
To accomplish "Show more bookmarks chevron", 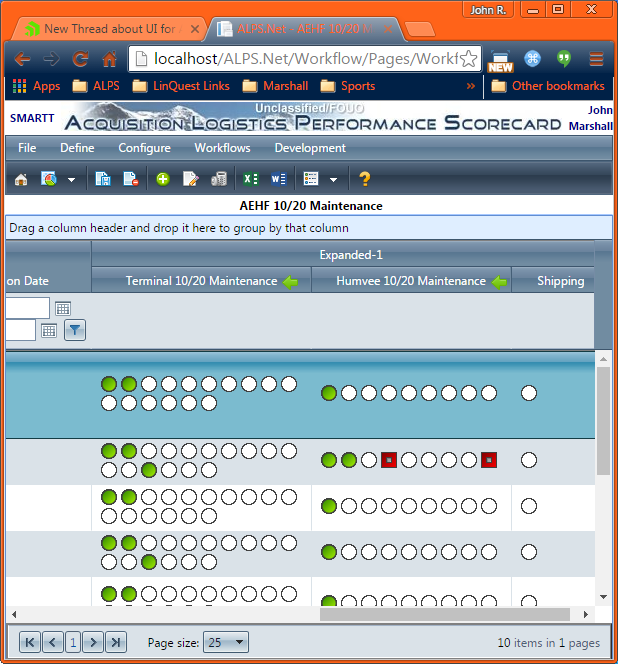I will tap(470, 86).
